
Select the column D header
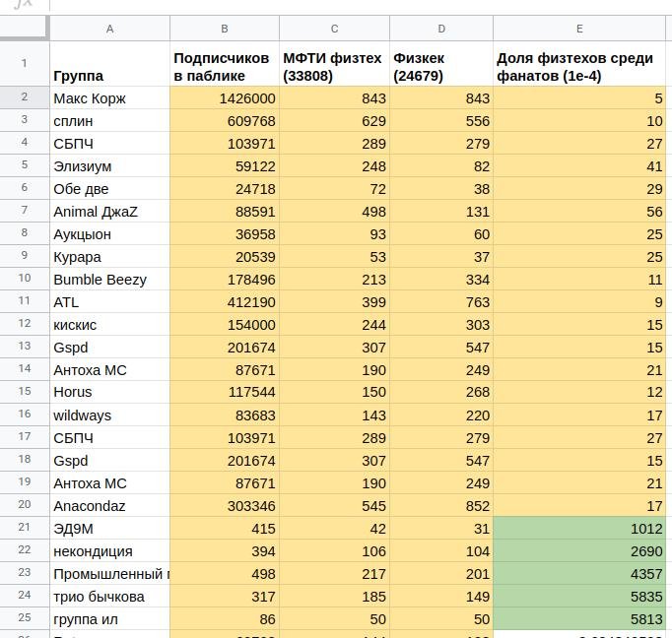click(440, 29)
